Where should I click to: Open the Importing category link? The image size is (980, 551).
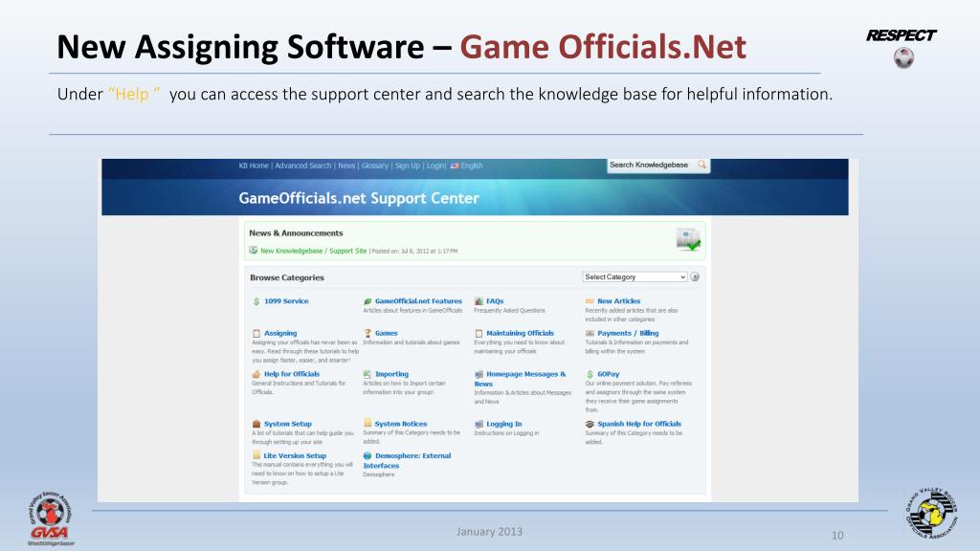tap(391, 374)
